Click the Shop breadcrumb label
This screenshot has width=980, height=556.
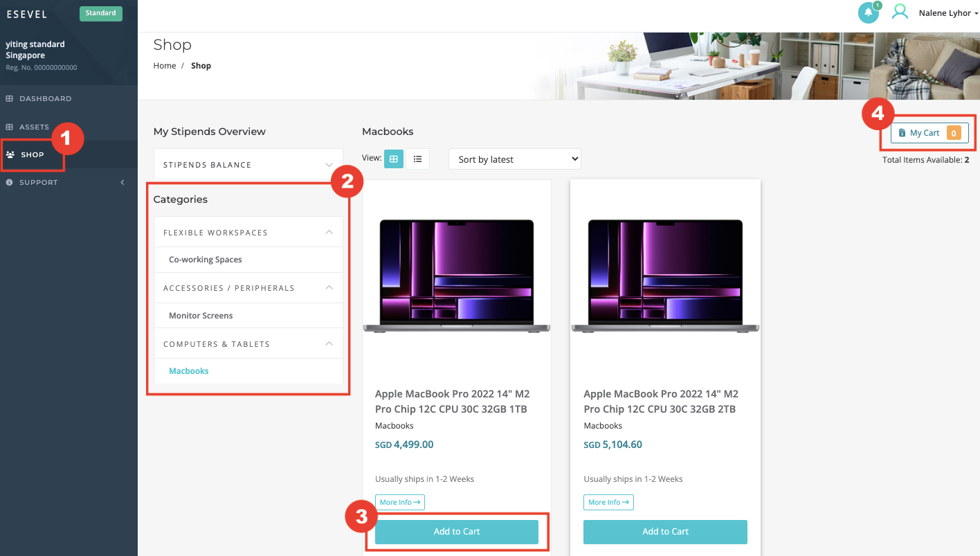click(201, 66)
